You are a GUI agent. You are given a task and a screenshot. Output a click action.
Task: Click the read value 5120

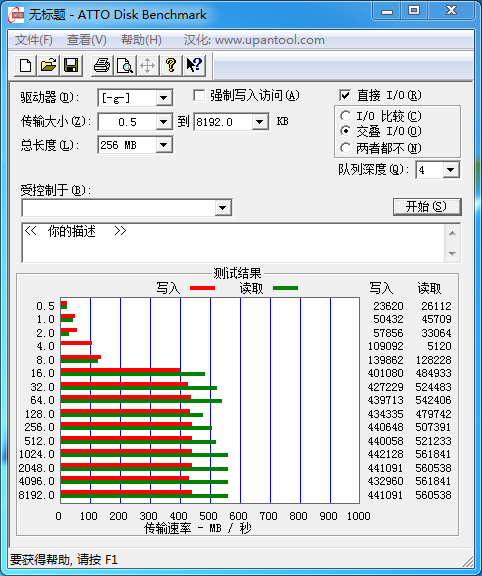[439, 346]
